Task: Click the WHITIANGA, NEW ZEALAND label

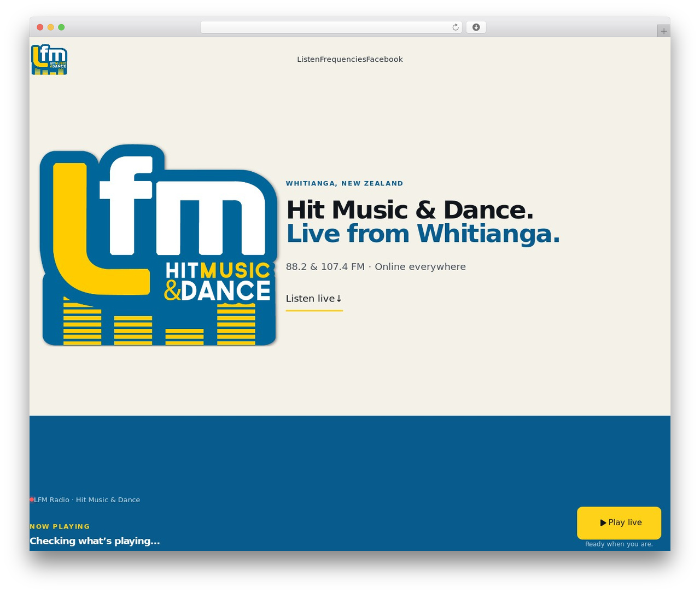Action: click(x=345, y=183)
